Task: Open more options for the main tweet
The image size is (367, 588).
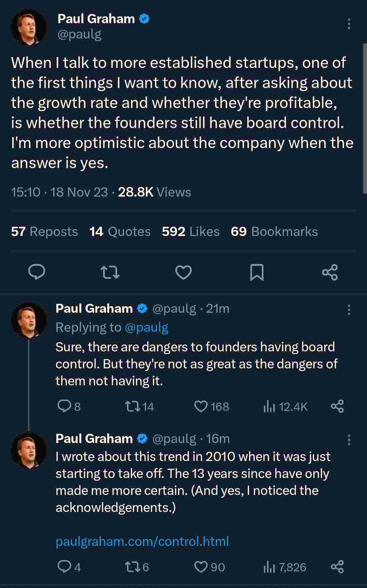Action: coord(349,24)
